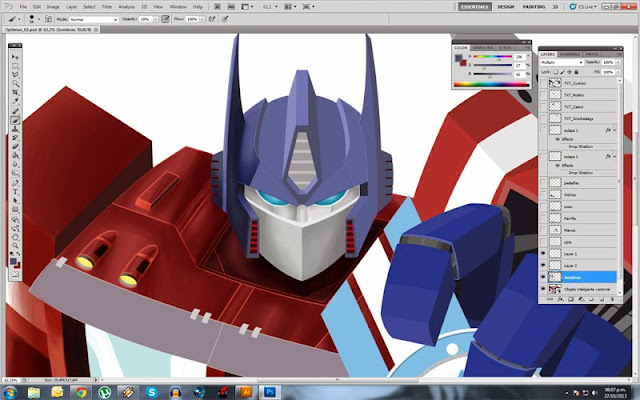Click the Mini Bridge icon
Screen dimensions: 640x400
(x=231, y=7)
